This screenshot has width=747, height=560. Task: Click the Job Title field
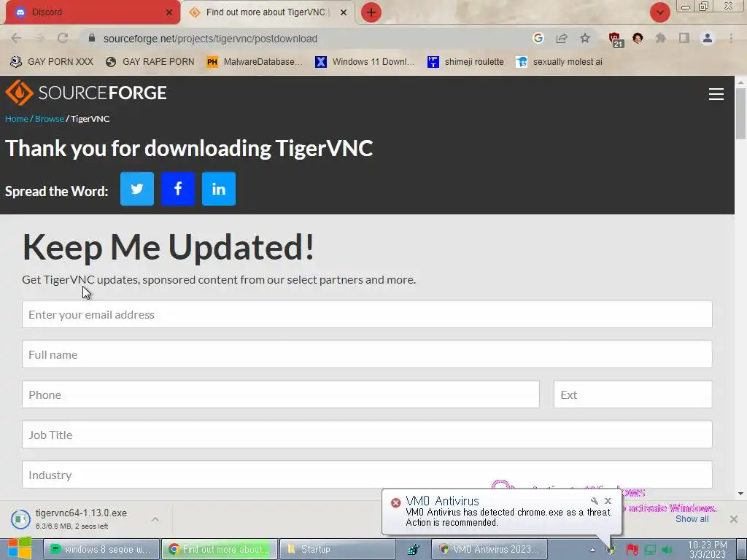click(367, 435)
